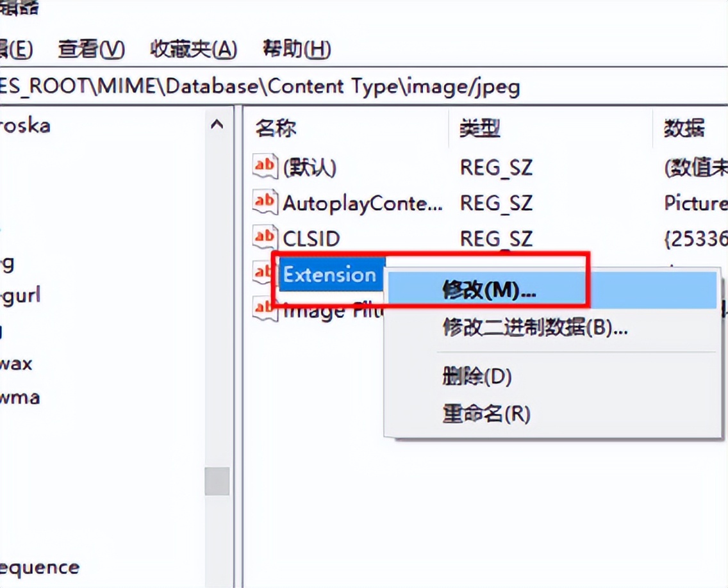Select the AutoplayConte... value name
The height and width of the screenshot is (588, 728).
(x=363, y=203)
